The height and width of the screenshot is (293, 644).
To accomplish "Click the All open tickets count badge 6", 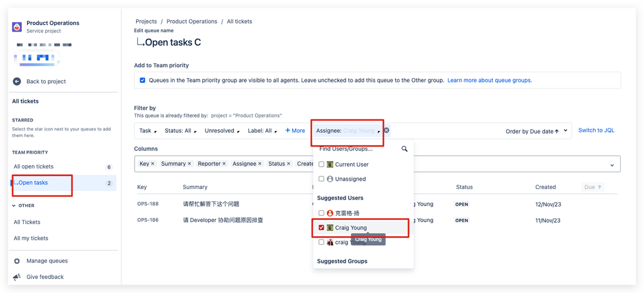I will coord(109,167).
